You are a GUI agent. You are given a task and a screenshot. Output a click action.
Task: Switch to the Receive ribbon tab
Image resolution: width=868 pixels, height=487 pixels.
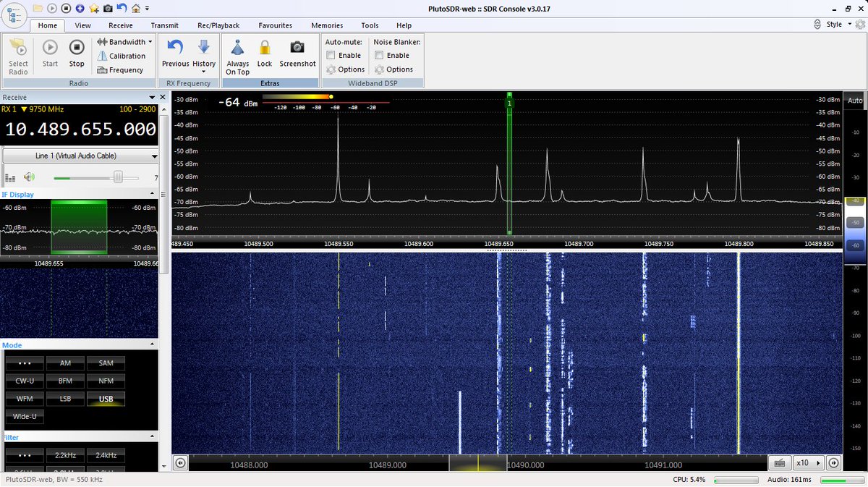(121, 25)
